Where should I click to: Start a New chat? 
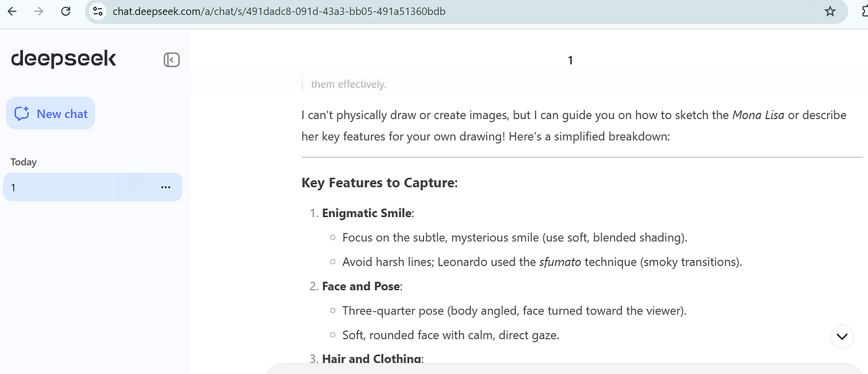point(51,114)
